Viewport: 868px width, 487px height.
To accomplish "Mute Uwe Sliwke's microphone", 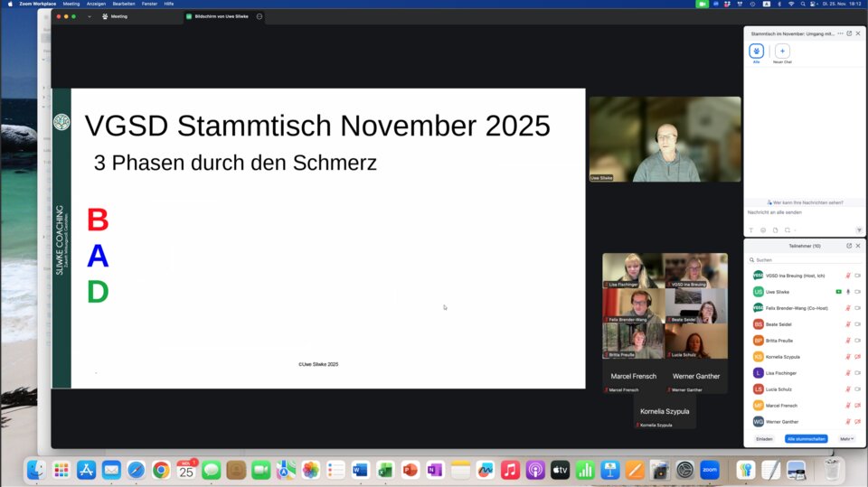I will [847, 292].
